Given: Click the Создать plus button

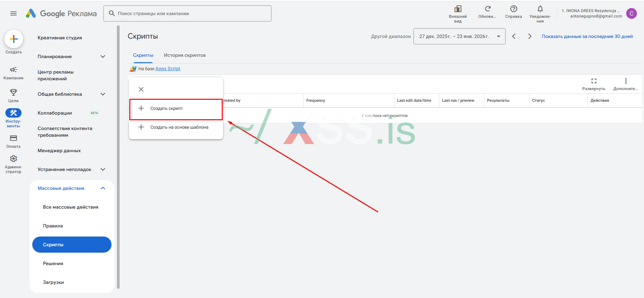Looking at the screenshot, I should pos(14,39).
